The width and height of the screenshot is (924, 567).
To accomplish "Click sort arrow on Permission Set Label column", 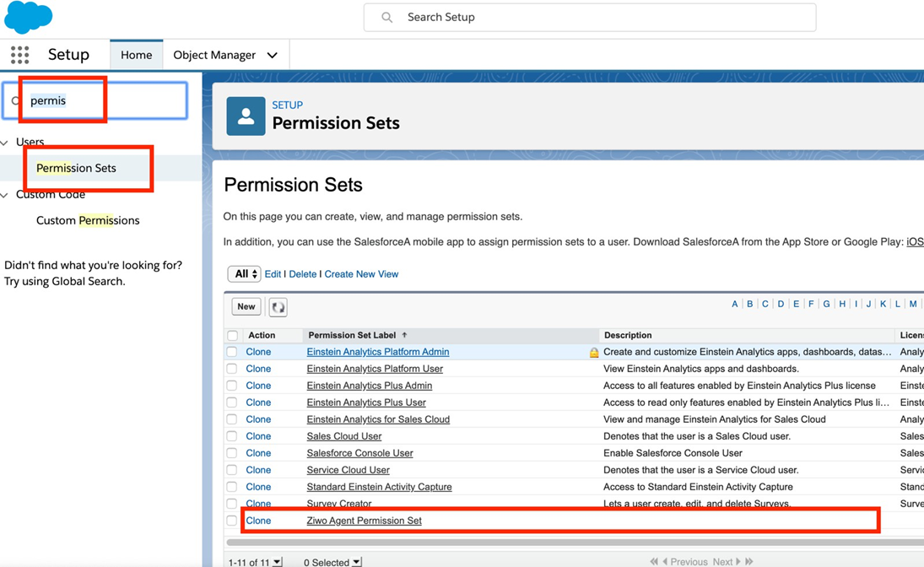I will pos(404,335).
